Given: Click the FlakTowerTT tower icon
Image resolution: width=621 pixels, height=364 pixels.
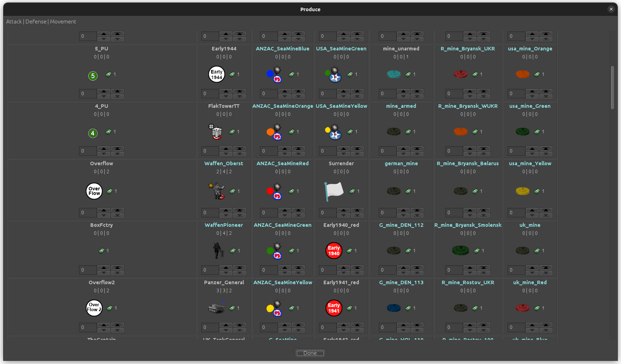Looking at the screenshot, I should point(216,132).
